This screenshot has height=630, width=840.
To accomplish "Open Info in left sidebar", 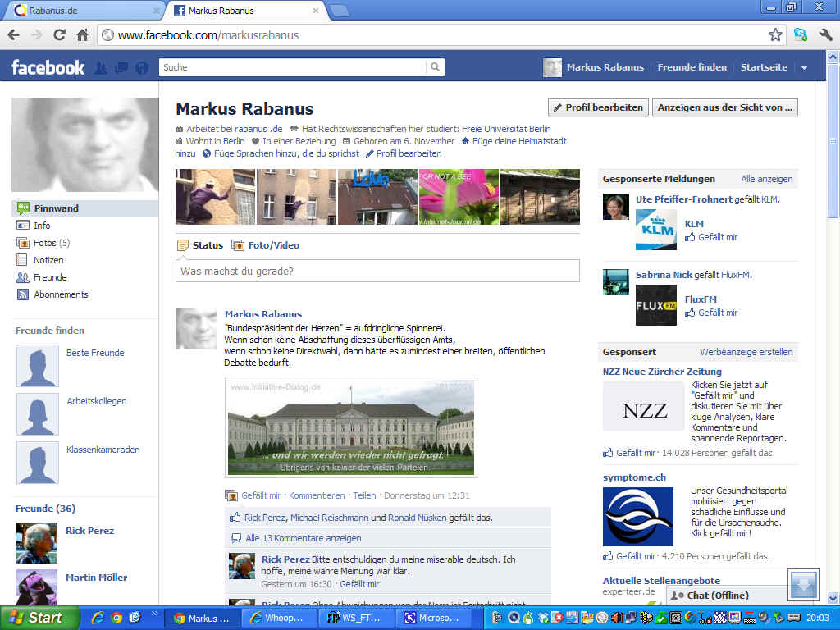I will pos(42,226).
